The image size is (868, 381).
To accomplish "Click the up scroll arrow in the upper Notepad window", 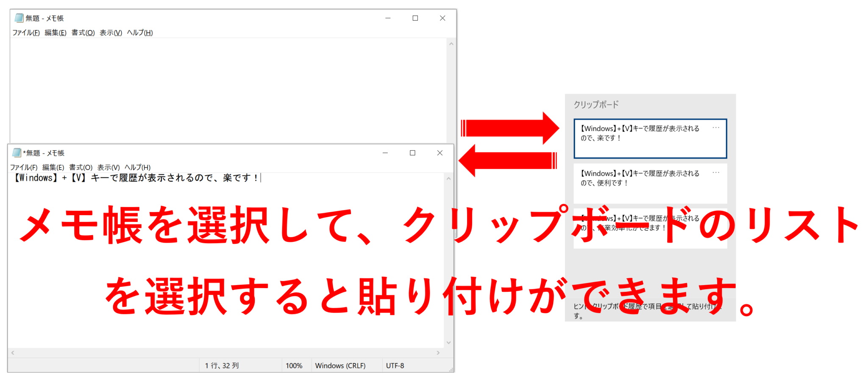I will 451,44.
